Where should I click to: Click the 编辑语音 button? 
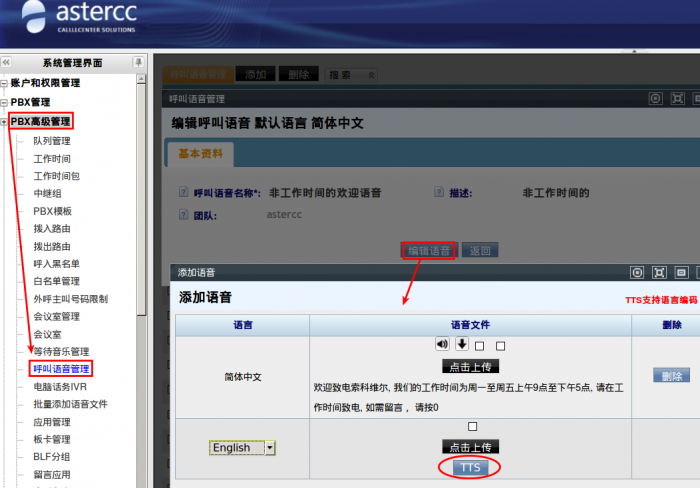tap(429, 250)
